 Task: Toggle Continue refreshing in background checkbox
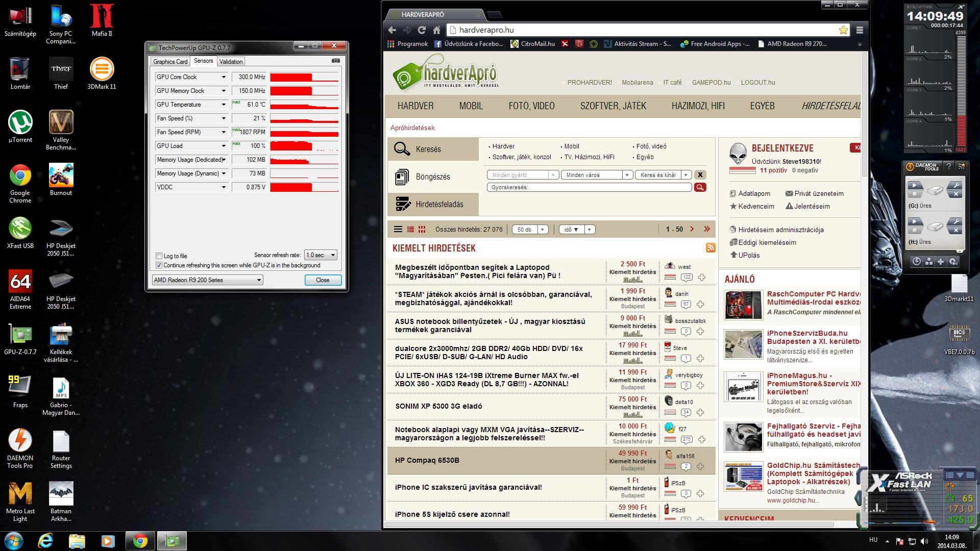click(x=159, y=265)
